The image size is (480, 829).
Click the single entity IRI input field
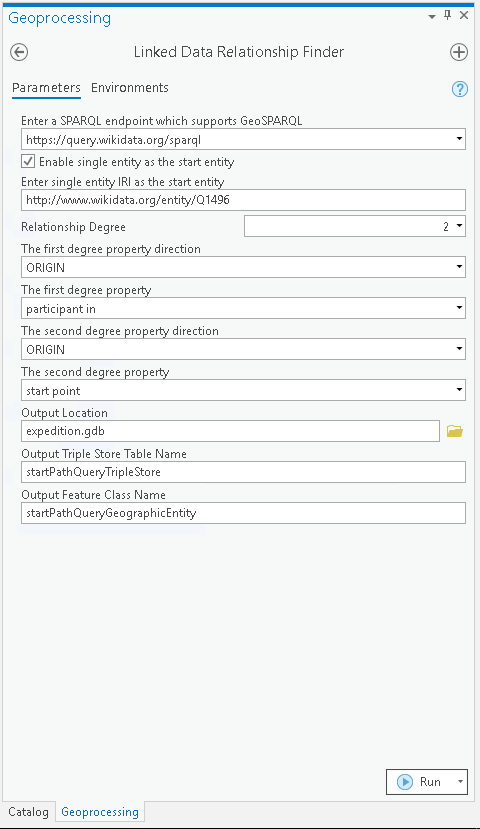coord(243,200)
